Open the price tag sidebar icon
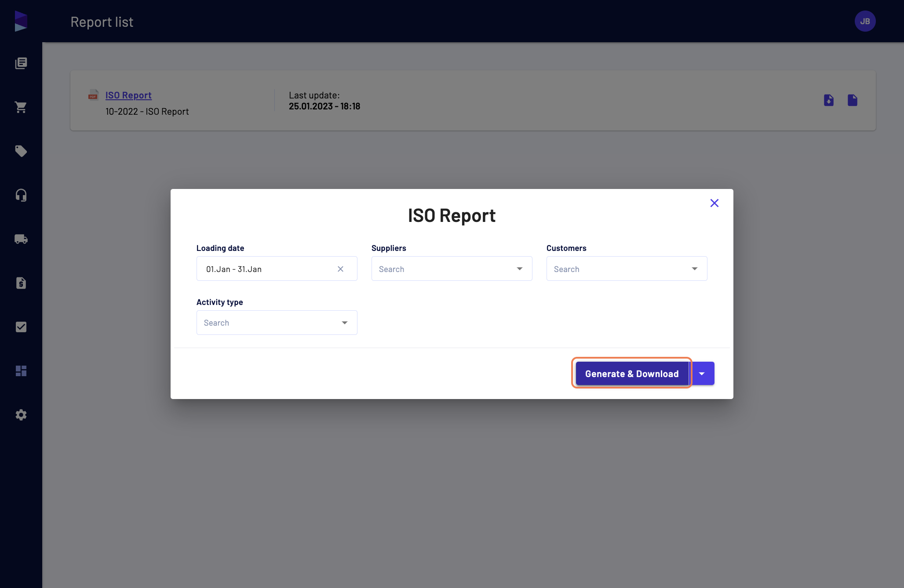Image resolution: width=904 pixels, height=588 pixels. (21, 151)
